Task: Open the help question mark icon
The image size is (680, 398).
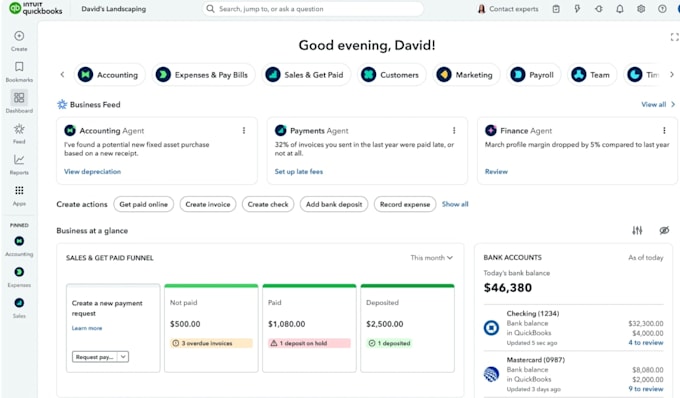Action: tap(662, 9)
